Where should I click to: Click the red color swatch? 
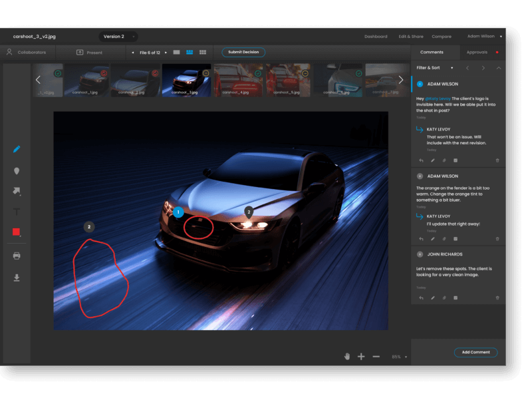coord(17,233)
